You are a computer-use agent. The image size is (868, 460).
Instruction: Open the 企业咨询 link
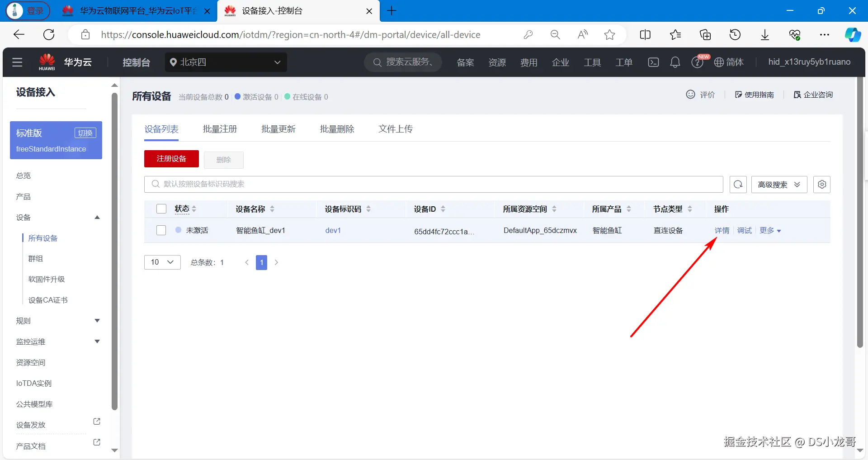(x=813, y=95)
